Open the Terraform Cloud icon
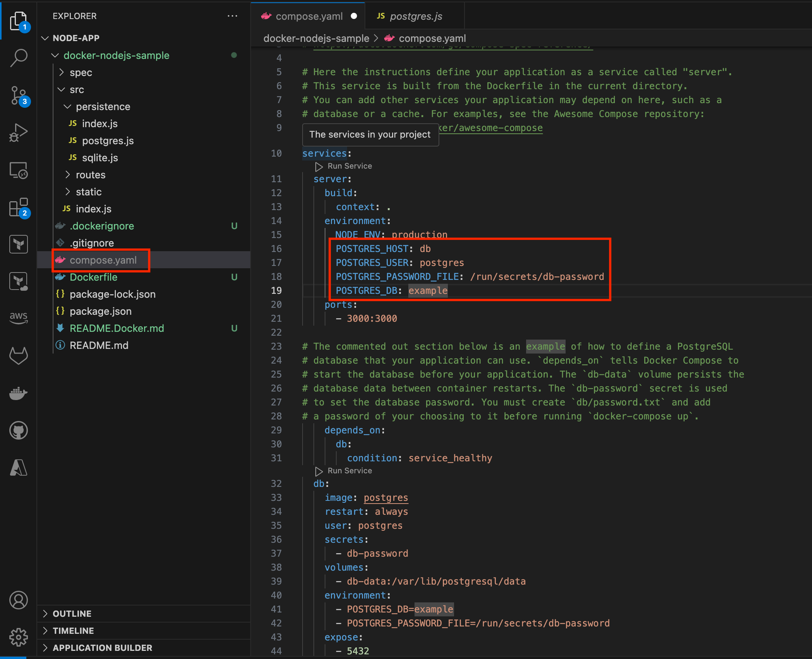Viewport: 812px width, 659px height. tap(18, 281)
